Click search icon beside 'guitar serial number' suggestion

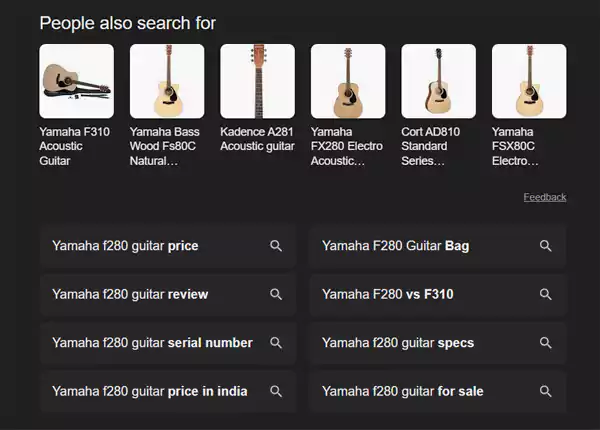tap(276, 343)
